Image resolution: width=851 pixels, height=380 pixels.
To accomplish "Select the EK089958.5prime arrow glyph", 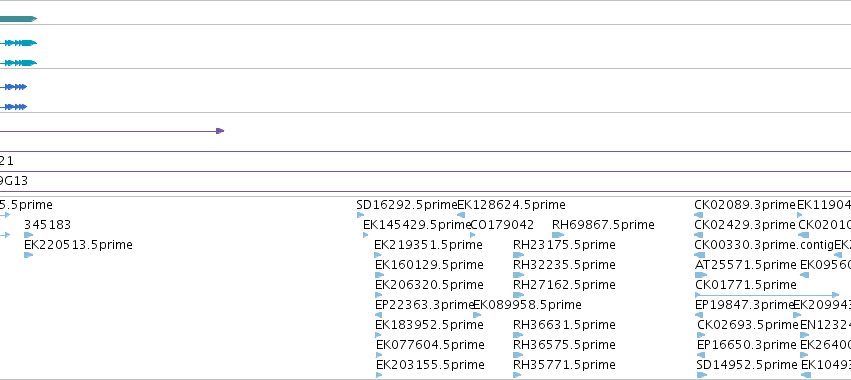I will tap(477, 315).
